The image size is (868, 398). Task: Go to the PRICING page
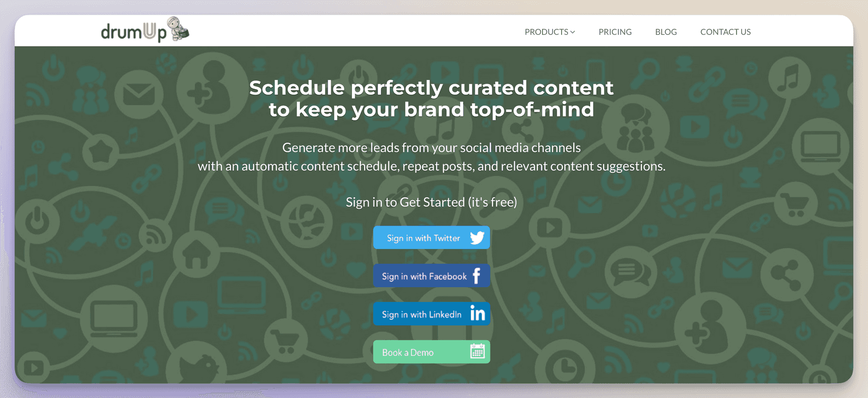click(615, 32)
